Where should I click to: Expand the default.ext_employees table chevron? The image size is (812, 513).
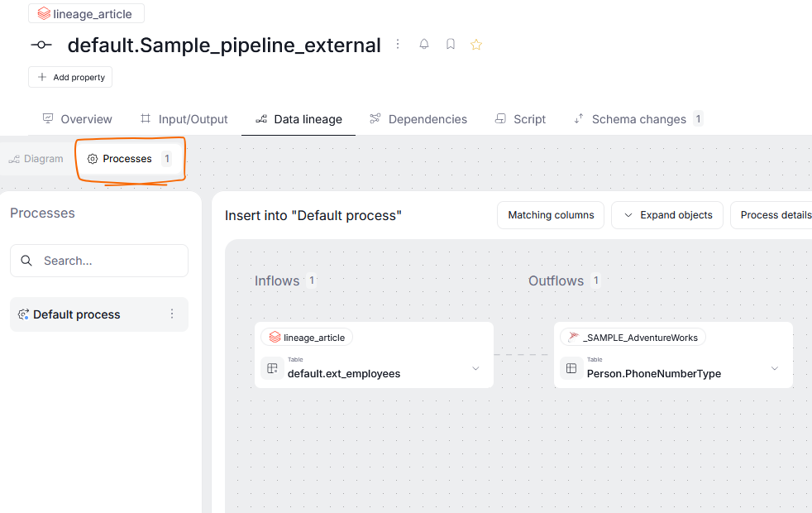[476, 368]
